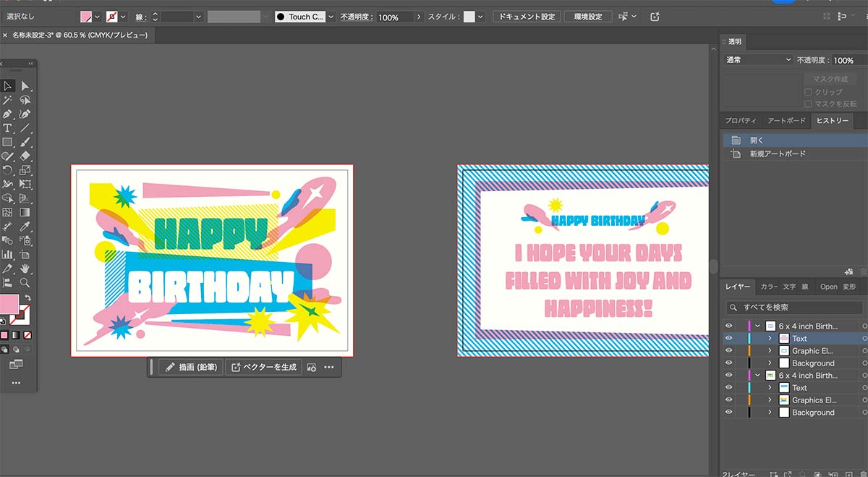Switch to the Color (カラー) tab

769,287
